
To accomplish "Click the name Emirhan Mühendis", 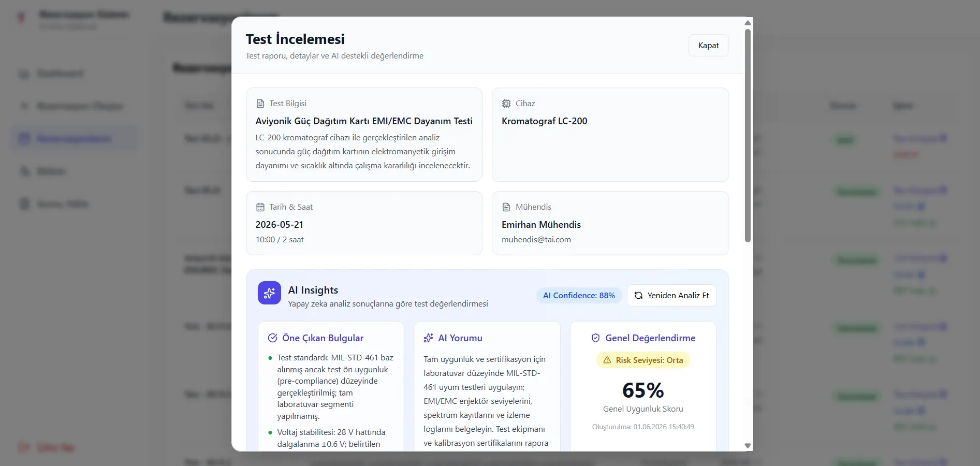I will pos(541,225).
